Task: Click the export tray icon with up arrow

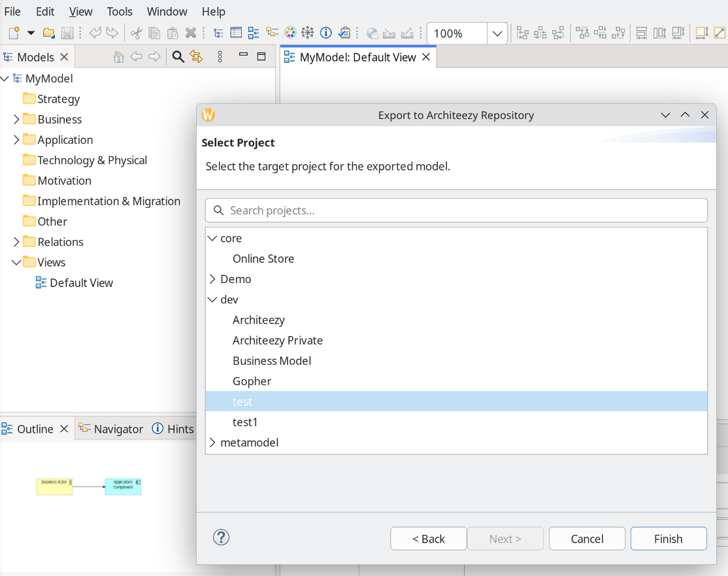Action: (407, 33)
